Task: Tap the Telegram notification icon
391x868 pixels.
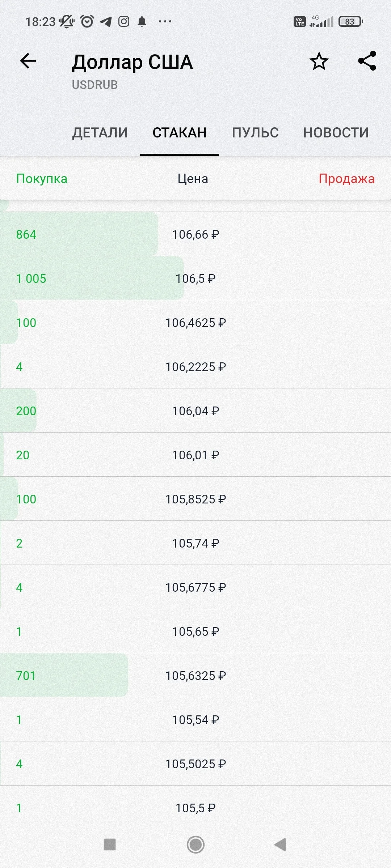Action: click(x=106, y=22)
